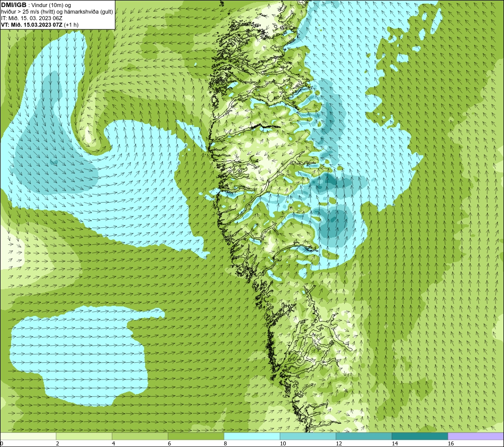
Task: Click the legend label '16'
Action: (x=451, y=444)
